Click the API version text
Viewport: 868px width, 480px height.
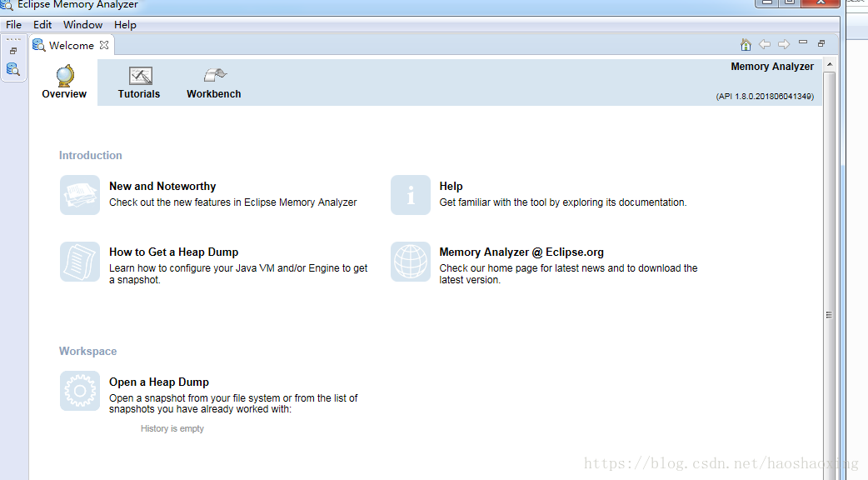pos(765,97)
